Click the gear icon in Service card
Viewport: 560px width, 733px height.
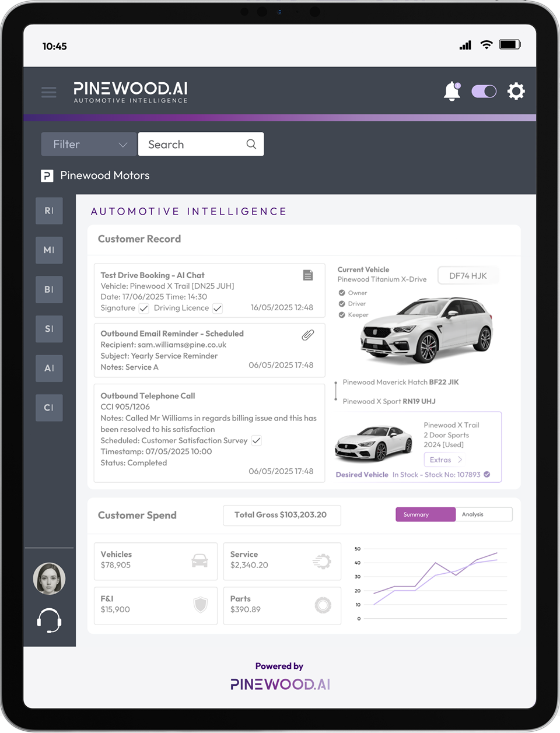tap(321, 561)
